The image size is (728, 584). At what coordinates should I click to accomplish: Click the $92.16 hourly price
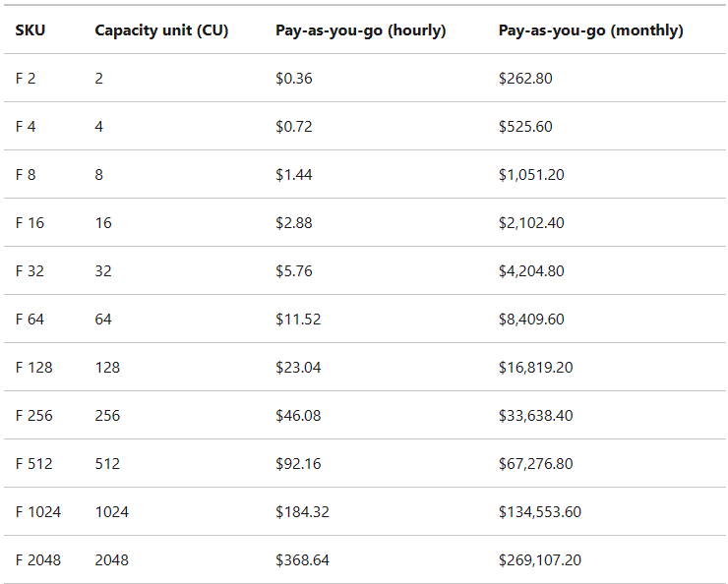(x=298, y=464)
